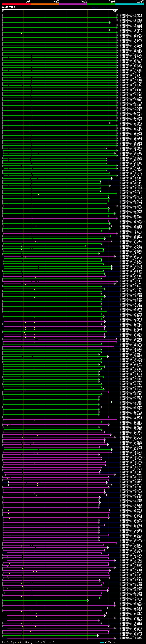146x644 pixels.
Task: Select the UniRef100_C9ZGF7 entry
Action: click(131, 193)
